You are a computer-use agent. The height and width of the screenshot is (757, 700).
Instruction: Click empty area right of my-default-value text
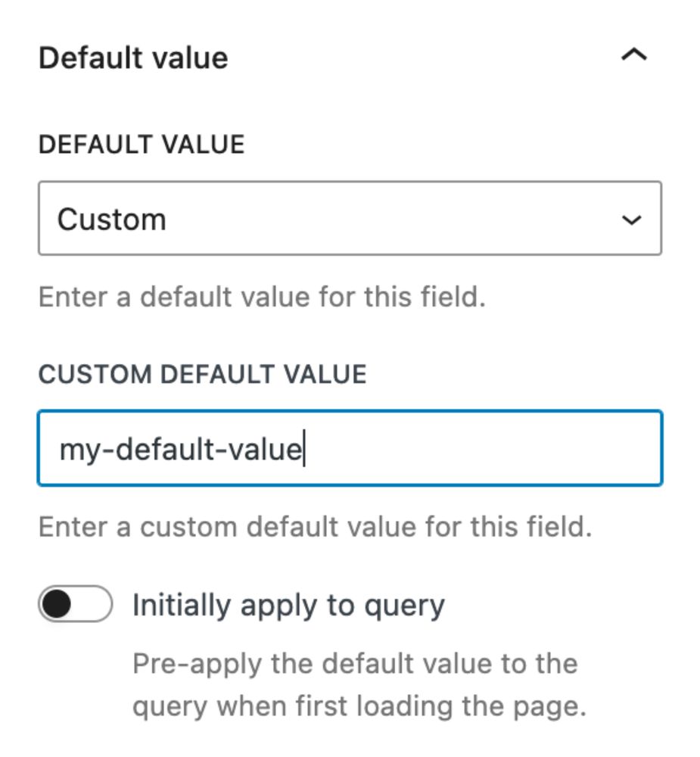[x=484, y=448]
